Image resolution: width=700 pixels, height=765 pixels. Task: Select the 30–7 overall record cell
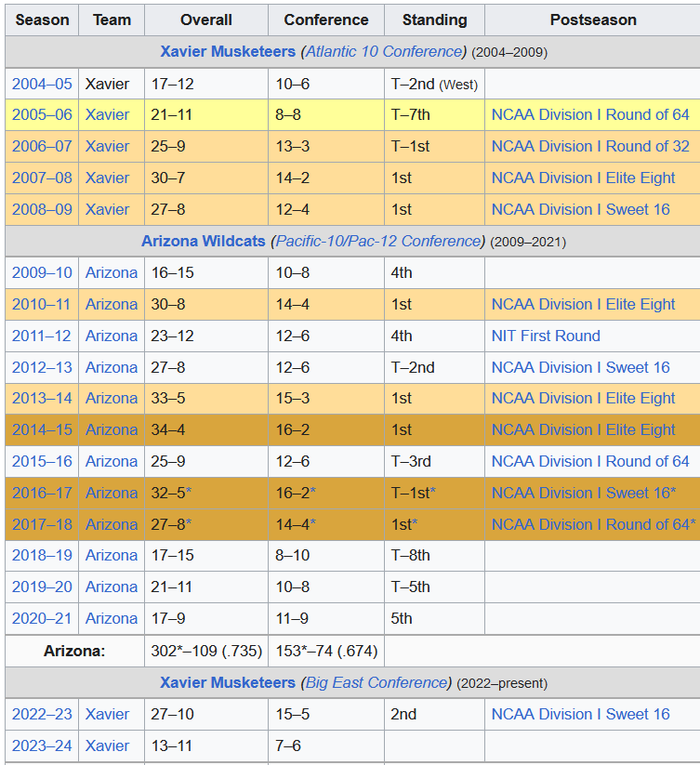click(x=205, y=178)
